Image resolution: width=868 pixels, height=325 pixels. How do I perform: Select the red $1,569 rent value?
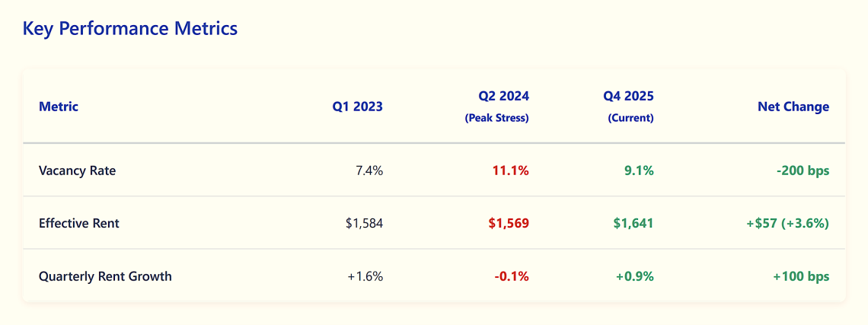pyautogui.click(x=508, y=223)
